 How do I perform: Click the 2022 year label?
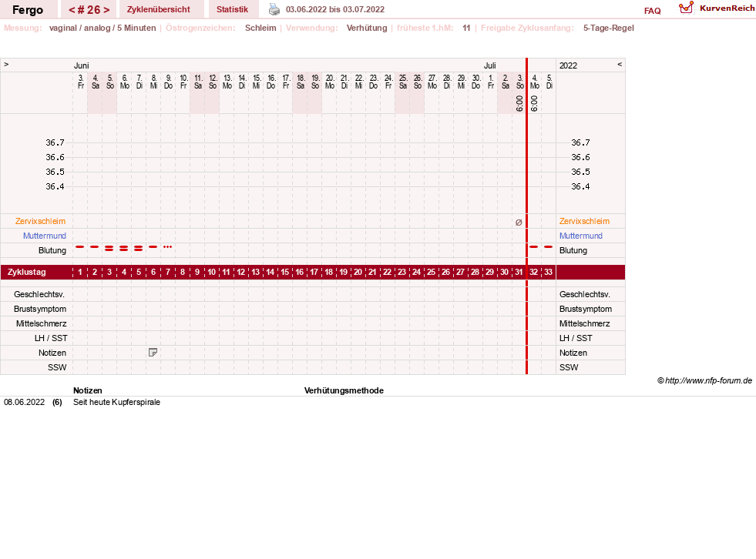568,65
